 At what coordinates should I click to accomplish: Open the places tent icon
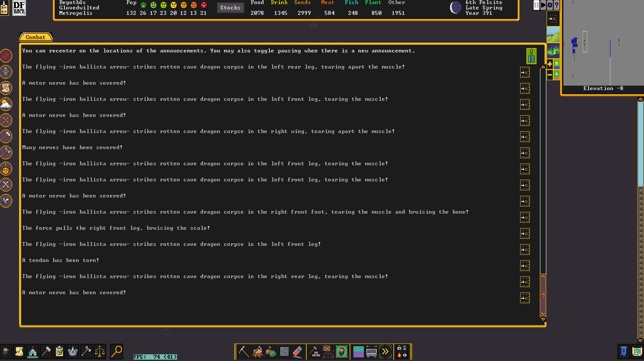[33, 352]
